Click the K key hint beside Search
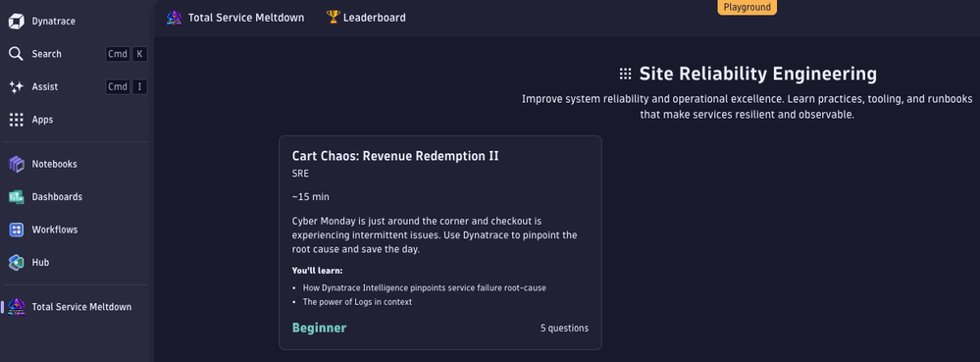980x362 pixels. pyautogui.click(x=139, y=54)
